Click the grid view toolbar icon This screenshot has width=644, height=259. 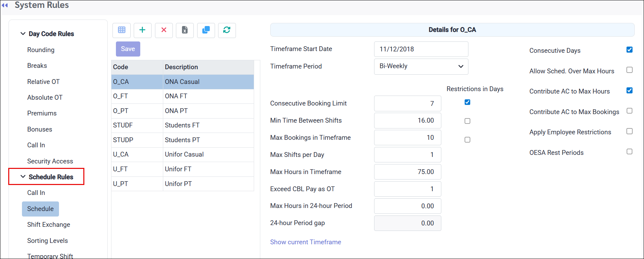click(x=121, y=30)
